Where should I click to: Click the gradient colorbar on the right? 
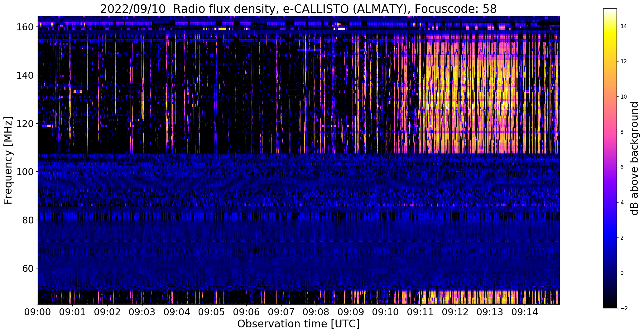pyautogui.click(x=610, y=158)
